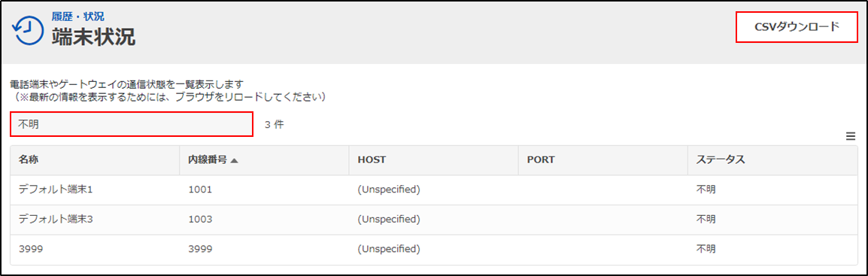Click the 端末状況 page title
This screenshot has width=868, height=276.
click(x=93, y=37)
